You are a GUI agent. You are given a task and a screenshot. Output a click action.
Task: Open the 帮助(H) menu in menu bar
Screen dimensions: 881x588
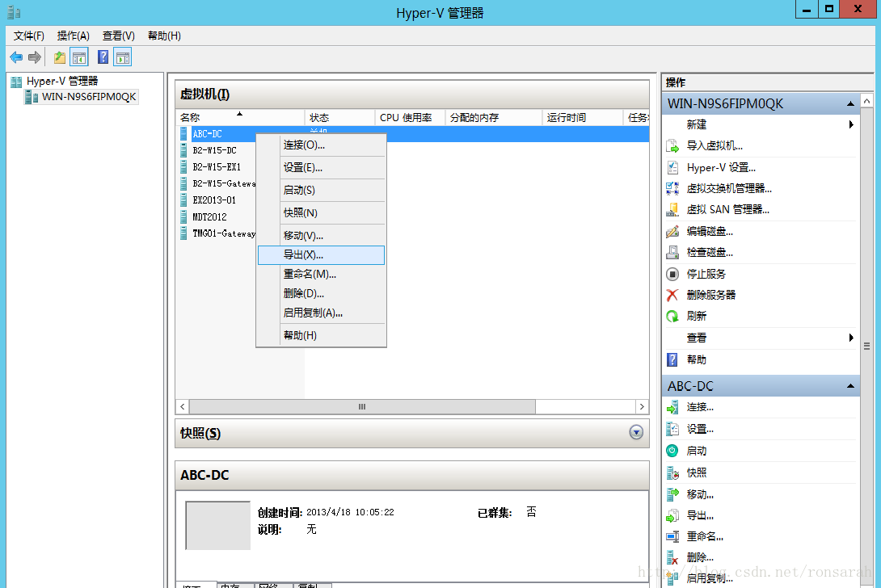coord(164,36)
